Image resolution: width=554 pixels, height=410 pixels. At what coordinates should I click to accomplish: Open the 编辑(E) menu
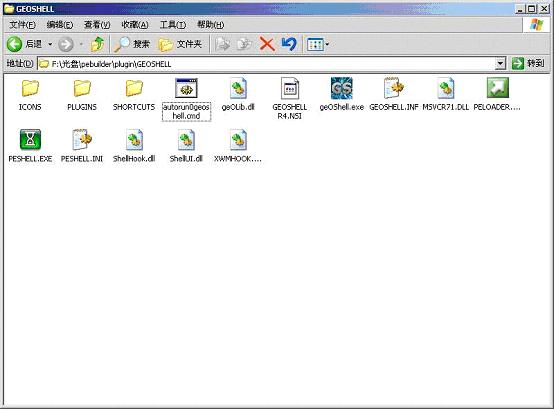(x=60, y=25)
